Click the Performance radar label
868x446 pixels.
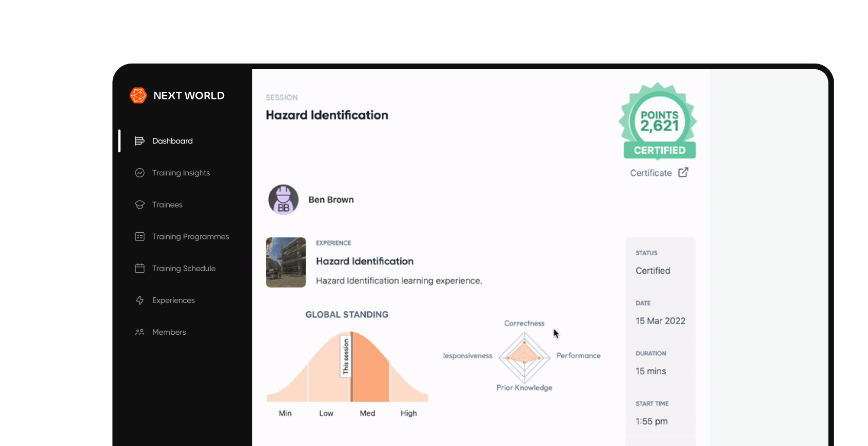tap(578, 355)
